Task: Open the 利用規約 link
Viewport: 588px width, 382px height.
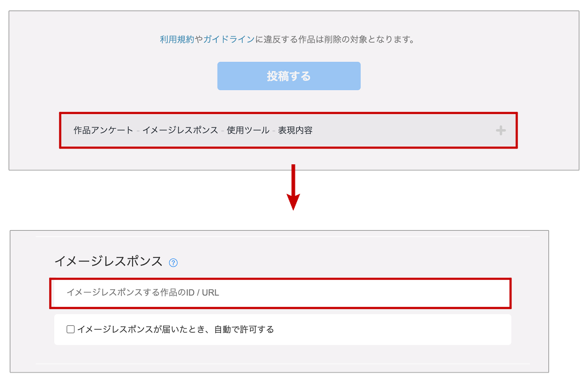Action: (177, 39)
